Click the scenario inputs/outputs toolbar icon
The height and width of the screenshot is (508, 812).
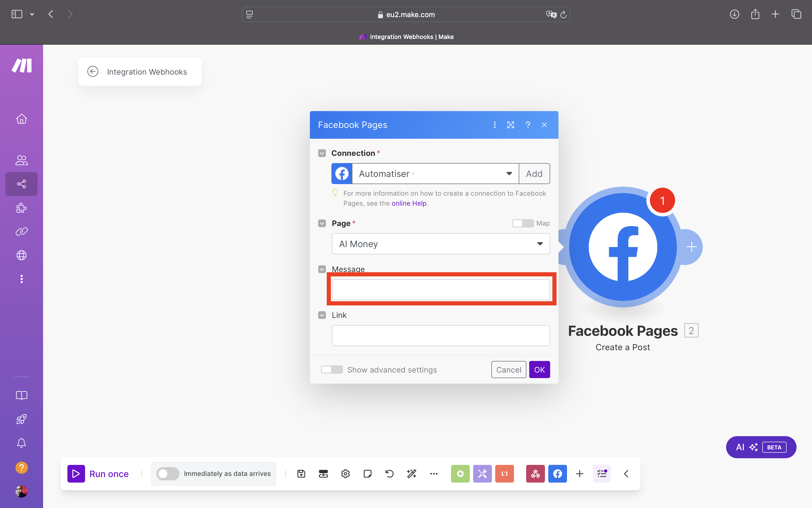pyautogui.click(x=323, y=474)
